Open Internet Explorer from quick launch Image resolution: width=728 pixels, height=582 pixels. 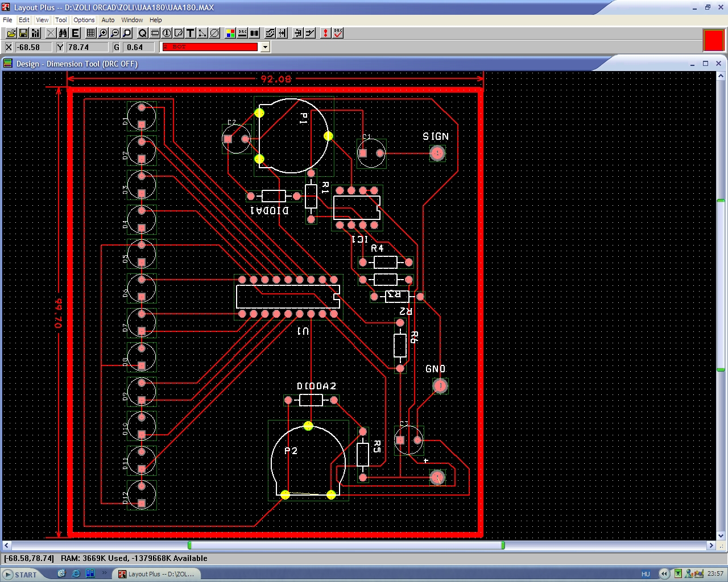point(76,574)
